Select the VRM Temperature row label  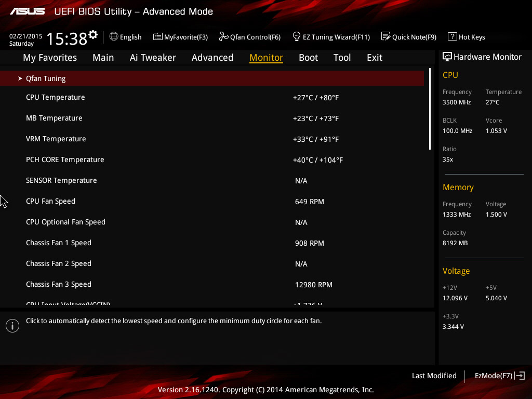point(56,139)
